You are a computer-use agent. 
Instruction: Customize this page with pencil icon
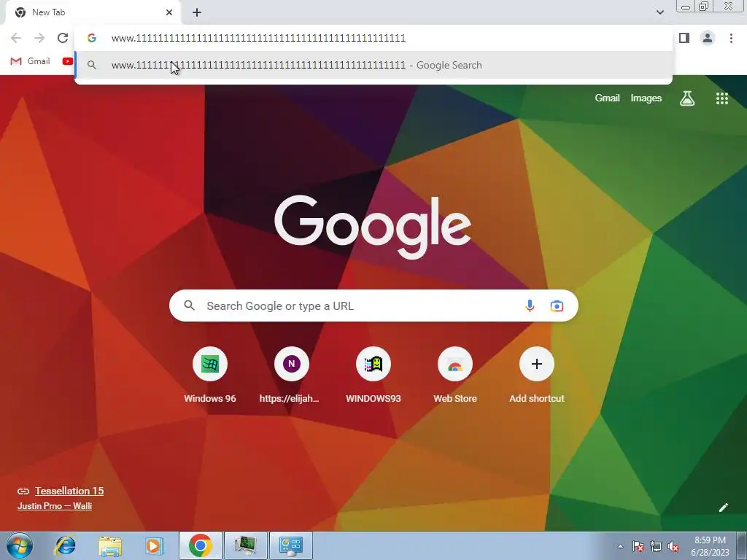(723, 507)
